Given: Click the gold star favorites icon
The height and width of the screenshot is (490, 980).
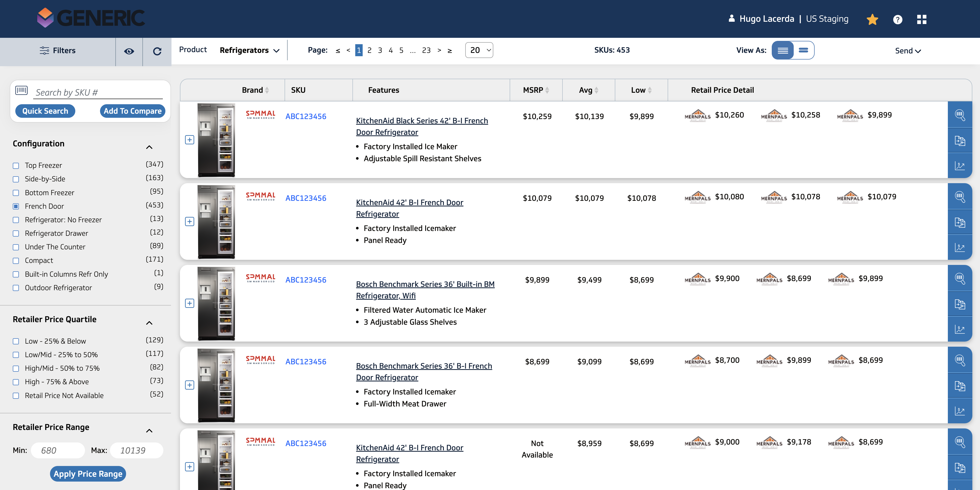Looking at the screenshot, I should pos(872,19).
